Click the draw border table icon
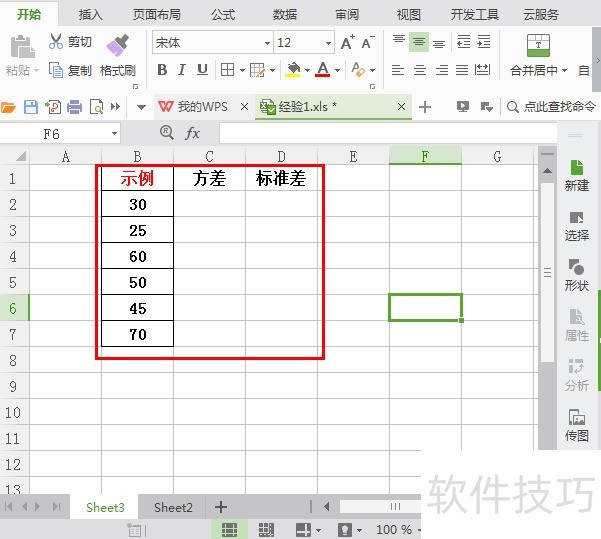Image resolution: width=601 pixels, height=539 pixels. pyautogui.click(x=257, y=70)
